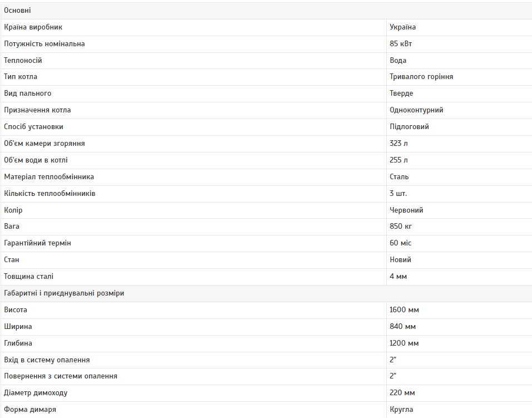Click the "Глибина" row label
532x418 pixels.
(x=18, y=343)
